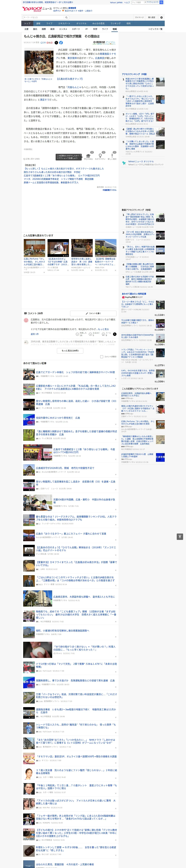The image size is (186, 868).
Task: Select the 国内 category
Action: (x=35, y=29)
